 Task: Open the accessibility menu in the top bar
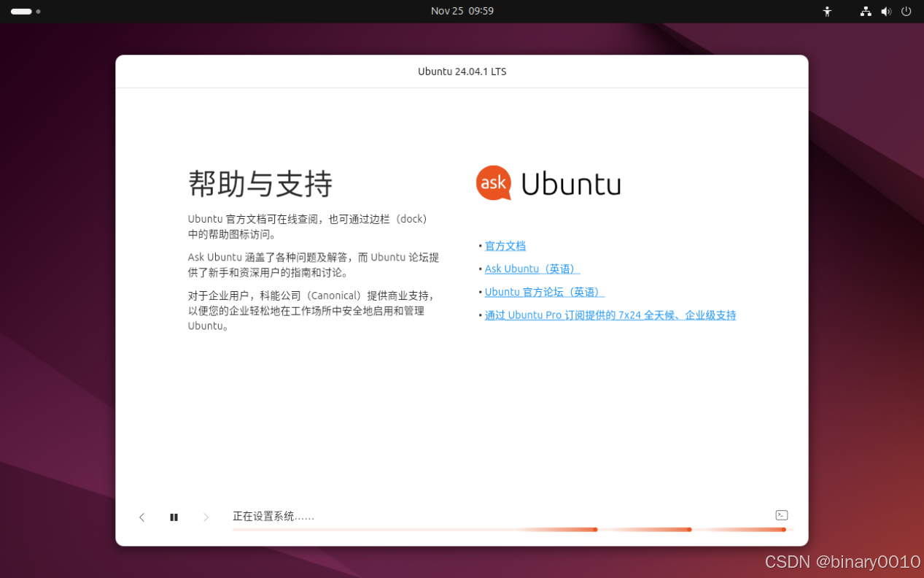coord(826,11)
